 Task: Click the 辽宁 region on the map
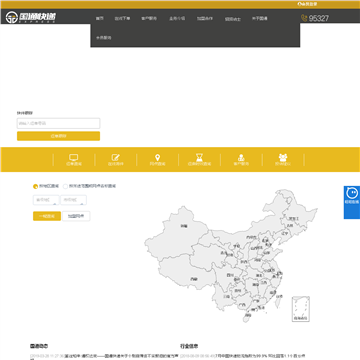tap(284, 234)
